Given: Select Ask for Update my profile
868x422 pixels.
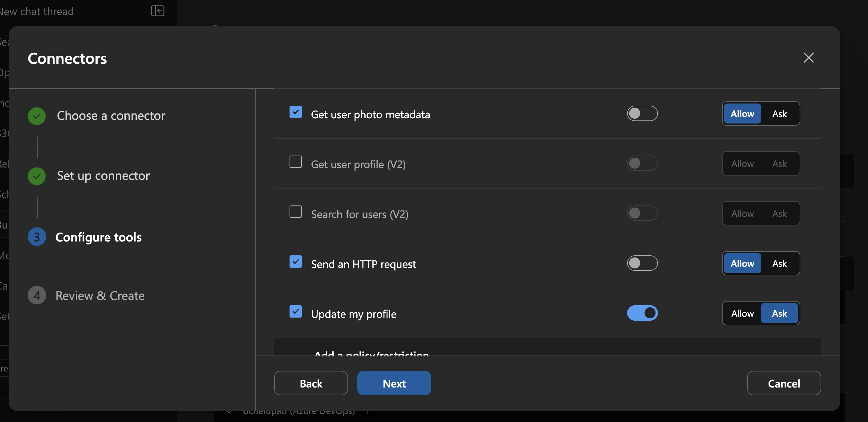Looking at the screenshot, I should [x=779, y=313].
